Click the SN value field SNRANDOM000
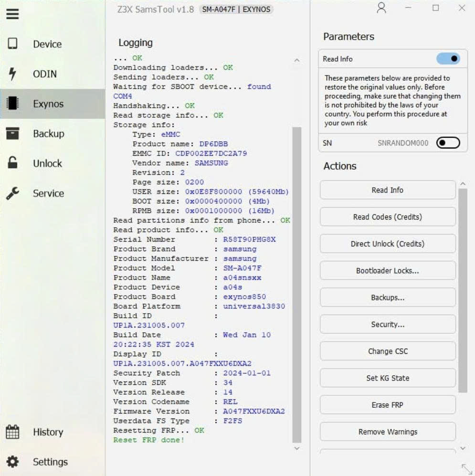The height and width of the screenshot is (476, 475). [x=403, y=143]
